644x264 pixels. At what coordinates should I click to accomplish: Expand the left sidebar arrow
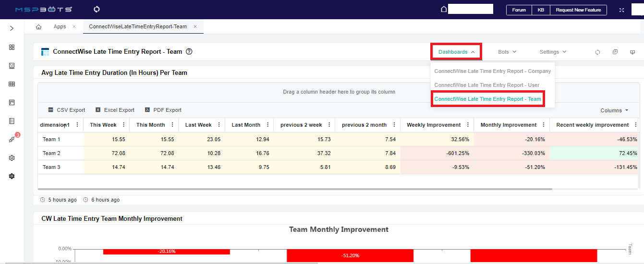(12, 29)
